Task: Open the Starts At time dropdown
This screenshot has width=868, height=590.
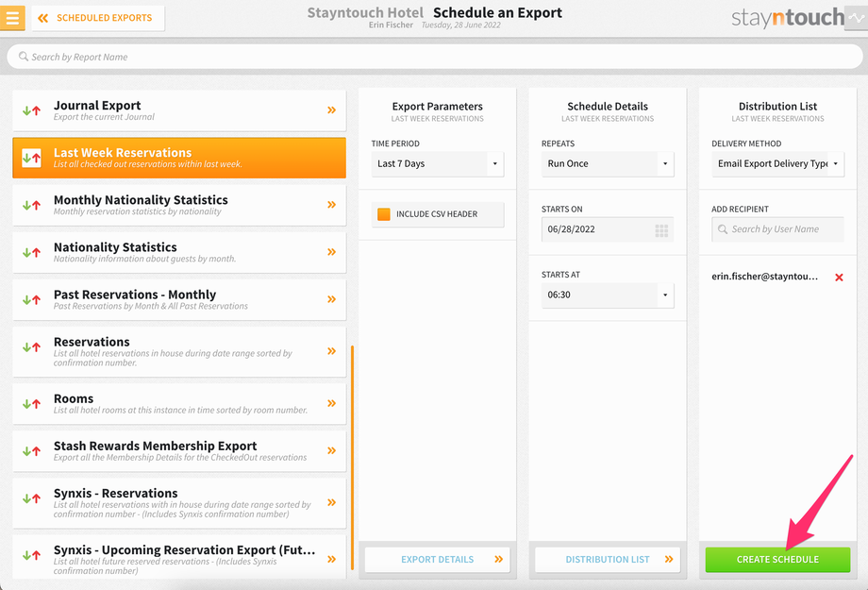Action: pos(608,295)
